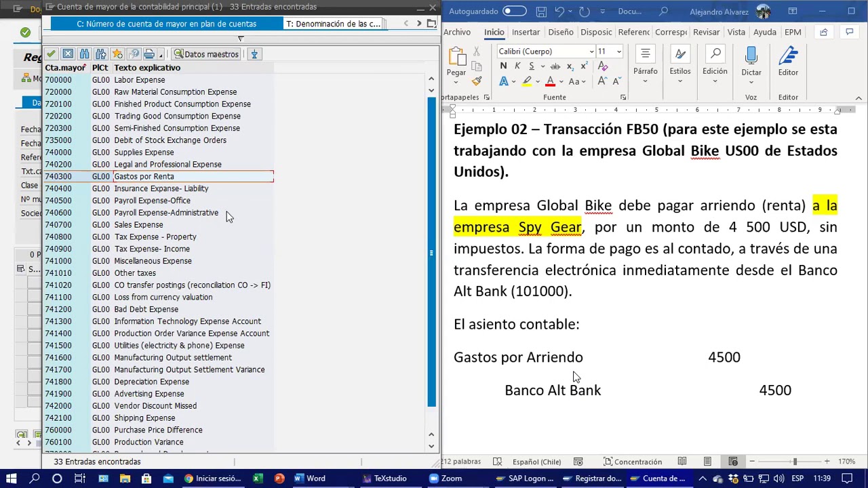Apply yellow text highlight color

[527, 81]
